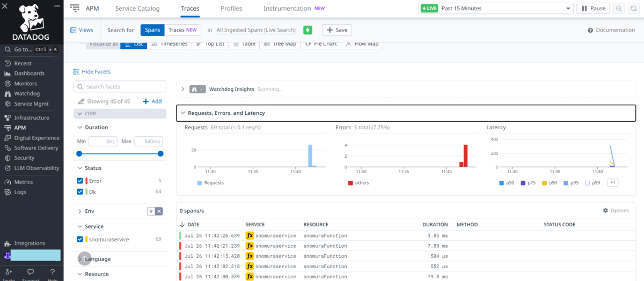Click the Security shield icon
Viewport: 644px width, 281px height.
tap(8, 158)
